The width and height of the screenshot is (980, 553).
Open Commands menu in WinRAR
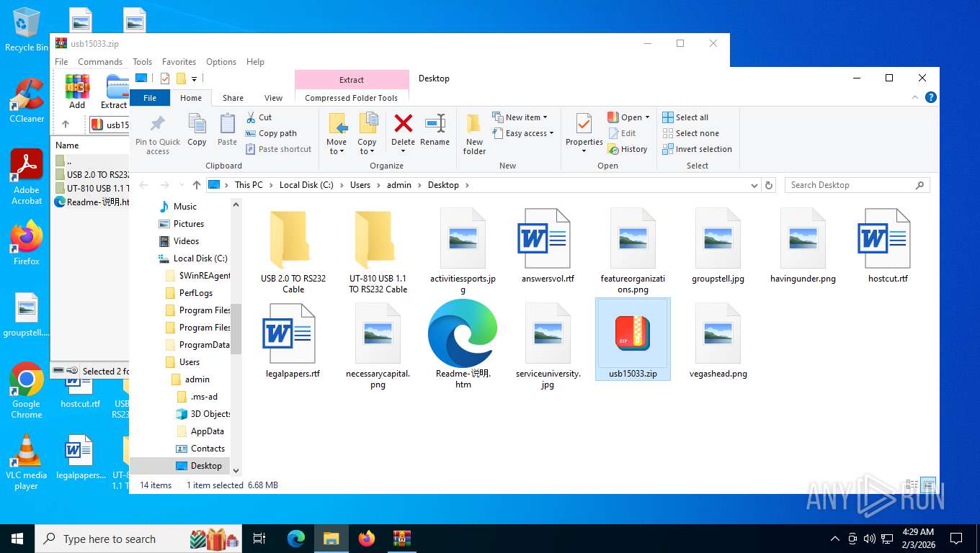100,62
